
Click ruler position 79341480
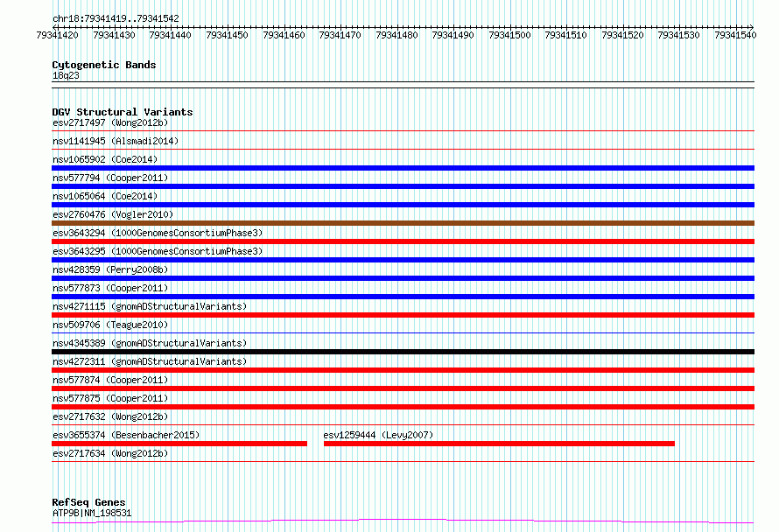tap(397, 35)
